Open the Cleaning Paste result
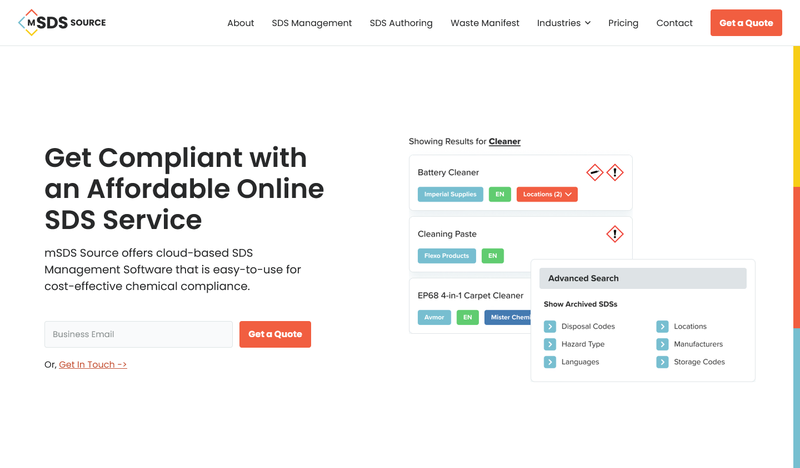This screenshot has height=468, width=800. (447, 234)
